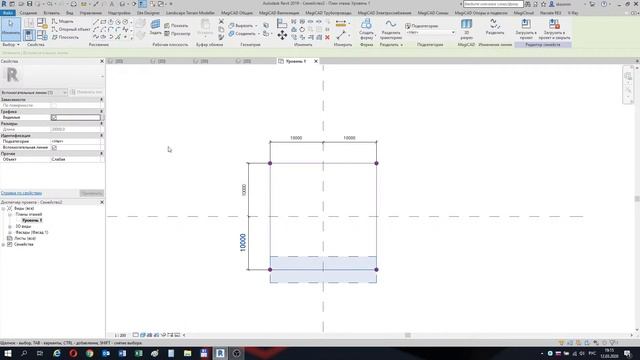Click the Cut clipboard scissors icon
The width and height of the screenshot is (640, 360).
click(x=221, y=22)
